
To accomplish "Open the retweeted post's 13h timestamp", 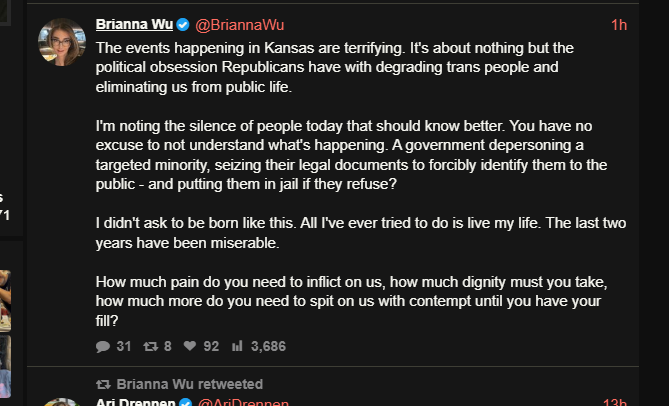I will click(x=615, y=402).
